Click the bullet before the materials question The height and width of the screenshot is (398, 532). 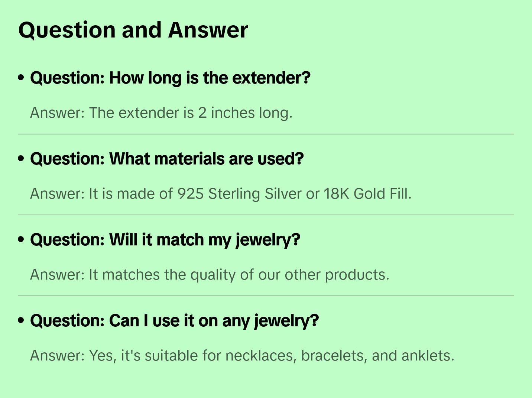[x=21, y=159]
